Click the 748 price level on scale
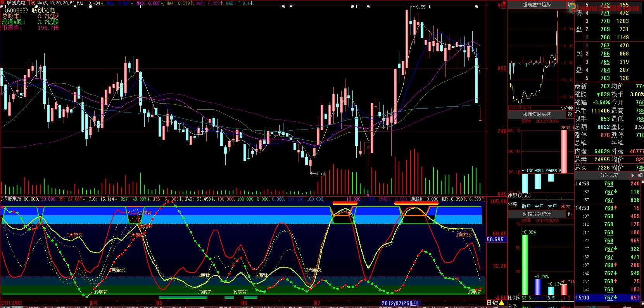This screenshot has width=644, height=308. pos(502,131)
